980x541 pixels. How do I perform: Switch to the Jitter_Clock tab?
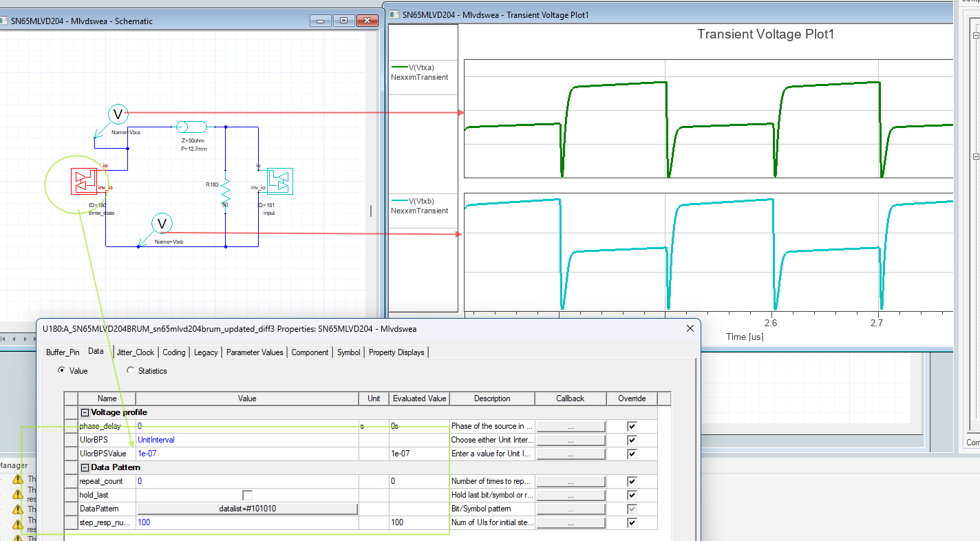coord(136,352)
